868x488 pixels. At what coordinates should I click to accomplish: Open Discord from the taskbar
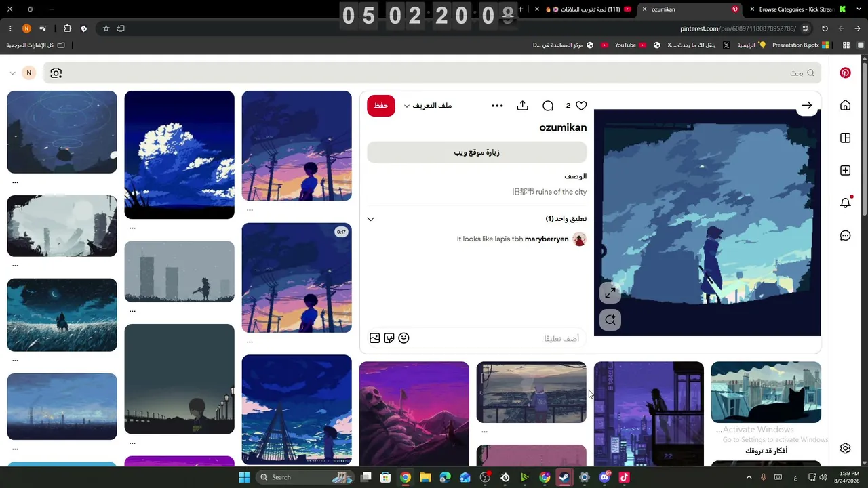[604, 477]
